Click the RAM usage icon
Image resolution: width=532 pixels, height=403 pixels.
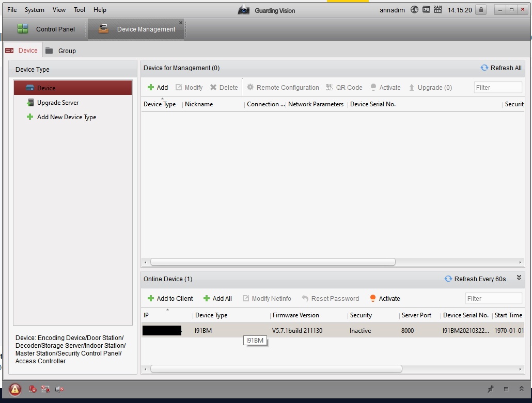tap(437, 10)
